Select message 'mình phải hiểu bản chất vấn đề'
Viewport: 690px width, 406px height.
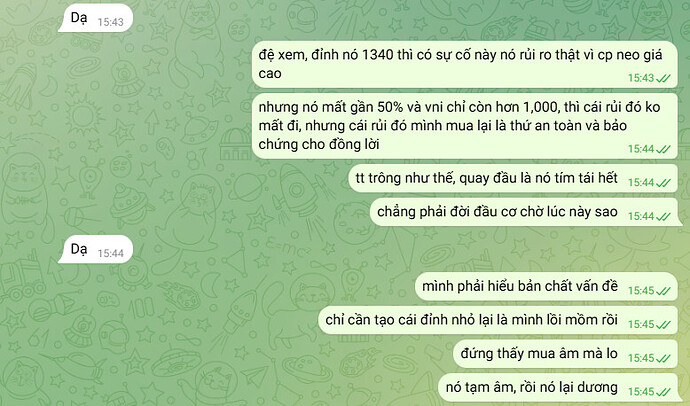(547, 286)
